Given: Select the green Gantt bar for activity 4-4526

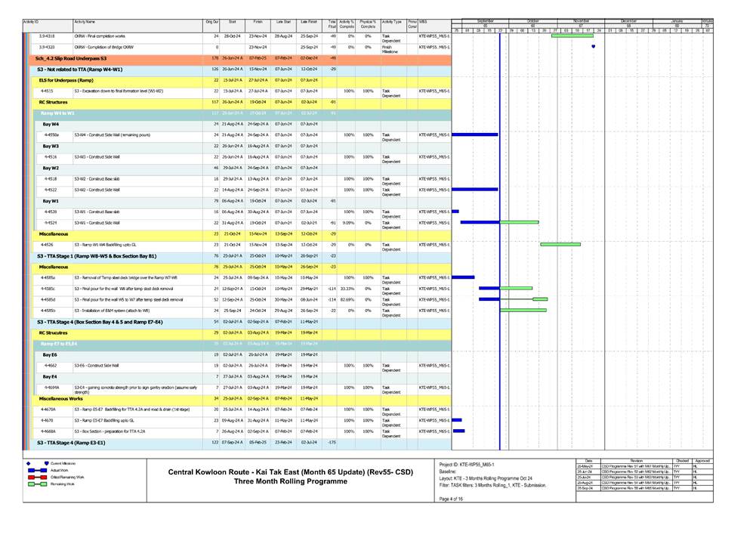Looking at the screenshot, I should pyautogui.click(x=560, y=244).
